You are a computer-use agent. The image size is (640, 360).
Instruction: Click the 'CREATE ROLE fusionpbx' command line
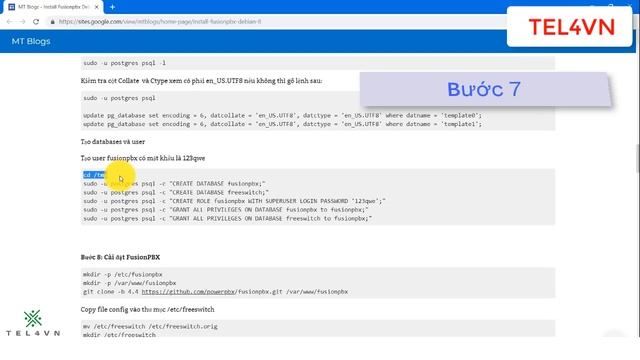click(x=234, y=201)
